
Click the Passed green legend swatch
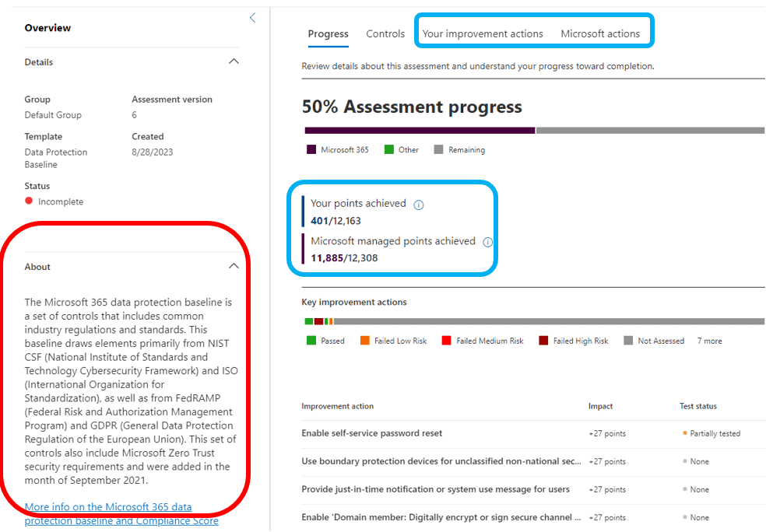(x=311, y=340)
